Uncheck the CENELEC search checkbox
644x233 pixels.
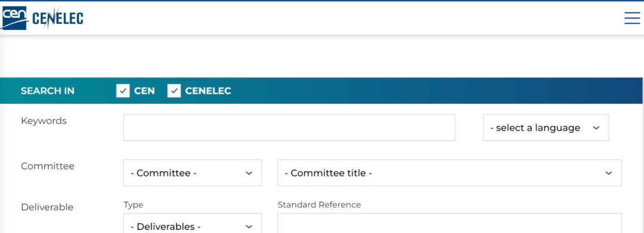pos(174,91)
